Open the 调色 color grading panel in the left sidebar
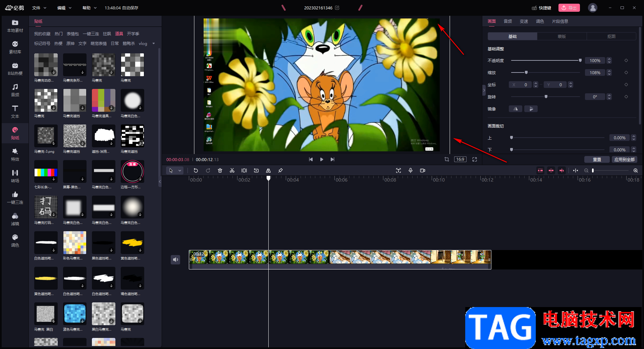644x349 pixels. 15,241
